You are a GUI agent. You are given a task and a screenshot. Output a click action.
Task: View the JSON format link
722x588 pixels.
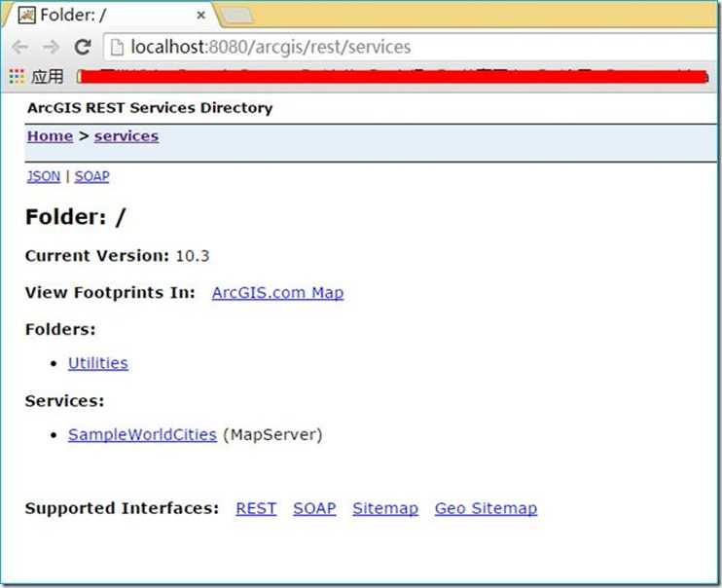(x=44, y=176)
